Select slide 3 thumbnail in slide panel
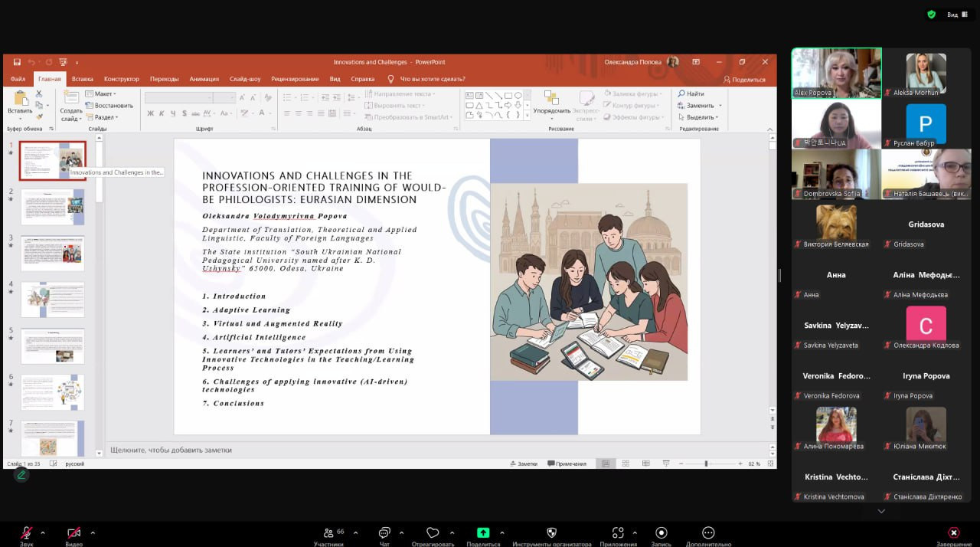Viewport: 980px width, 547px height. coord(52,252)
